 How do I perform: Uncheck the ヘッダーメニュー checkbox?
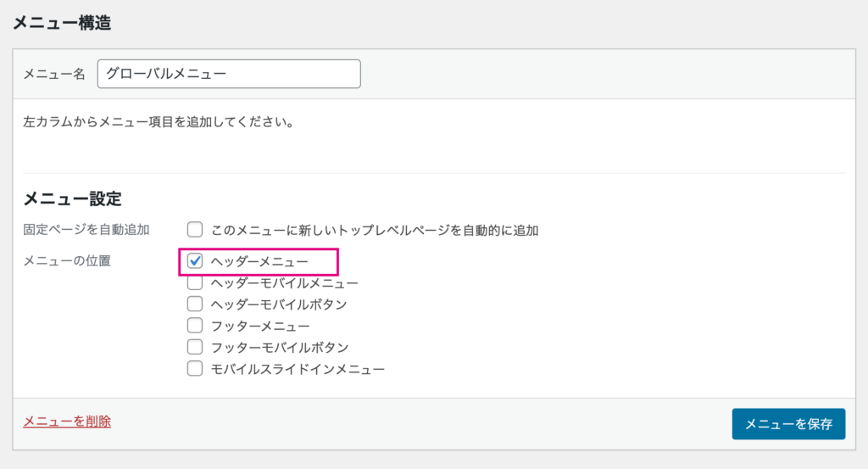pos(195,261)
